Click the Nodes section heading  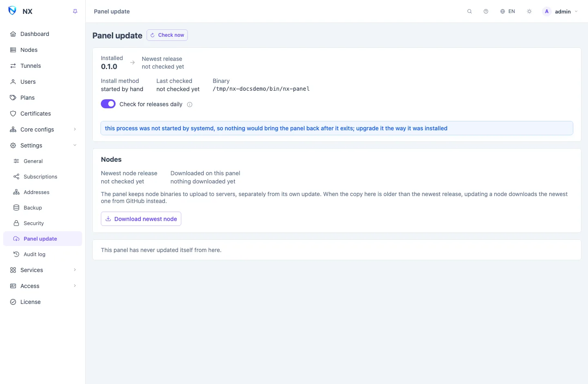(x=111, y=159)
